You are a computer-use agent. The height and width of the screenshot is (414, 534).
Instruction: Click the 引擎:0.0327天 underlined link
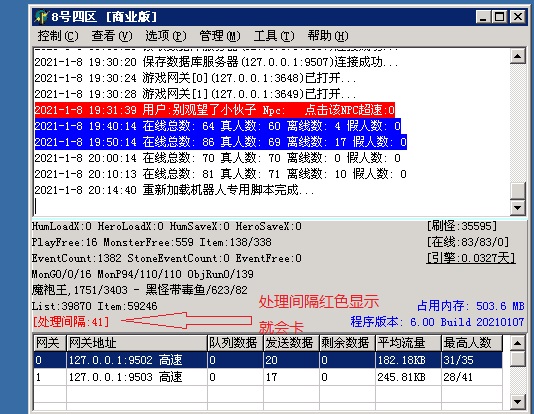(x=471, y=258)
